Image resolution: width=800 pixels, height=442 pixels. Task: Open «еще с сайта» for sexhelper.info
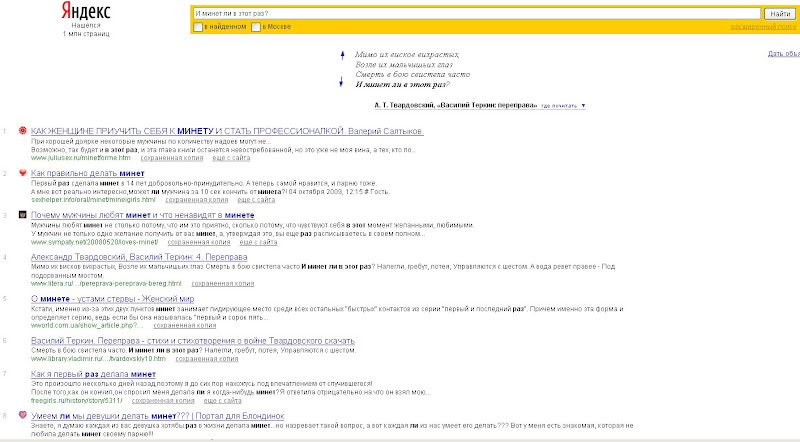pyautogui.click(x=256, y=200)
